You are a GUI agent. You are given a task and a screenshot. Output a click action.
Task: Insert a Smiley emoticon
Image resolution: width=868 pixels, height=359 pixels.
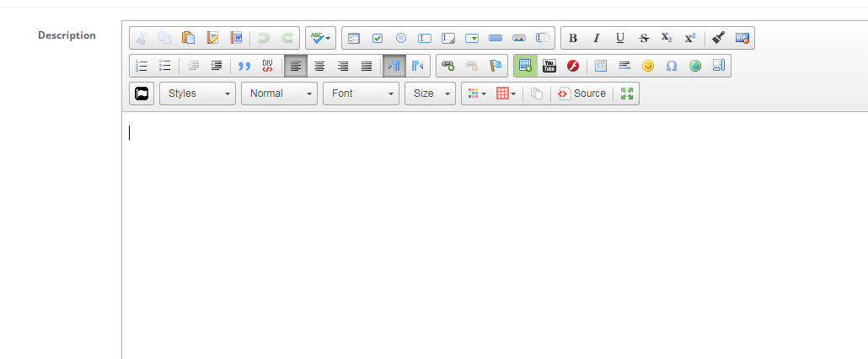point(648,66)
